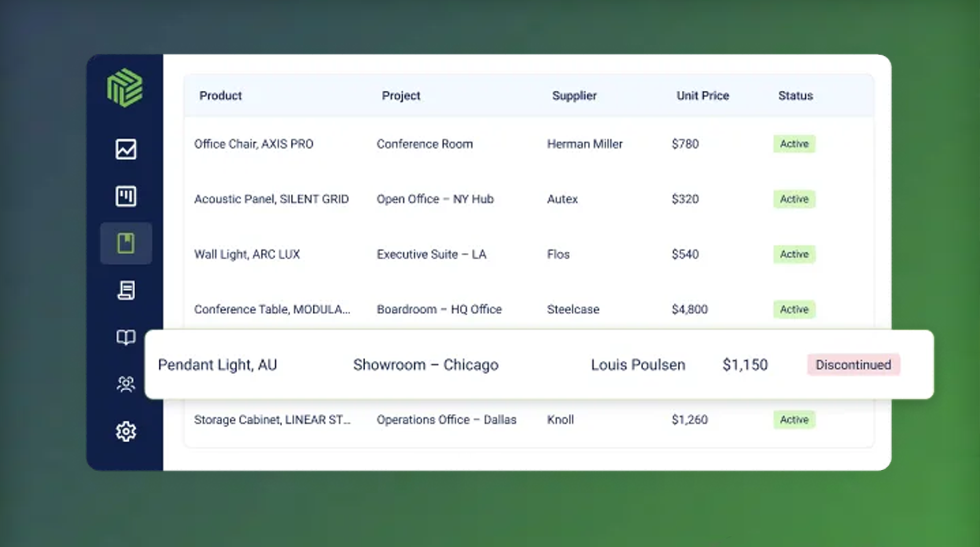Open the open-book catalog sidebar icon

(x=126, y=337)
